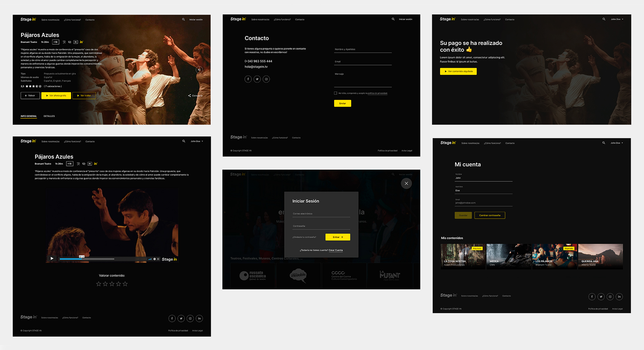This screenshot has width=644, height=350.
Task: Click the Twitter icon in the video page footer
Action: (x=181, y=318)
